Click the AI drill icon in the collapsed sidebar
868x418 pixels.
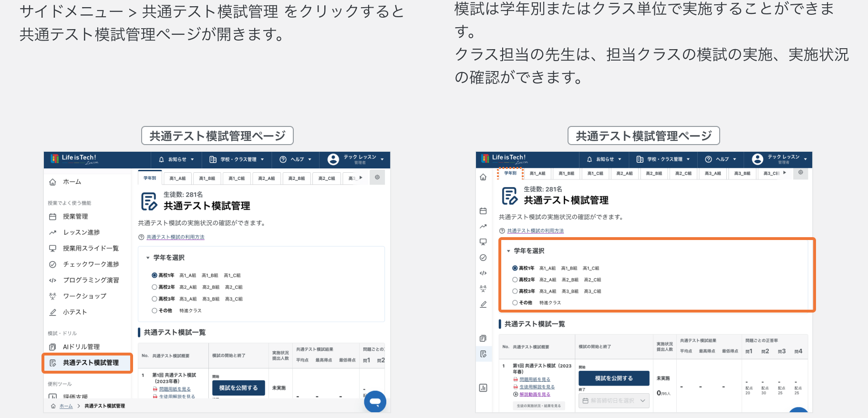point(483,338)
